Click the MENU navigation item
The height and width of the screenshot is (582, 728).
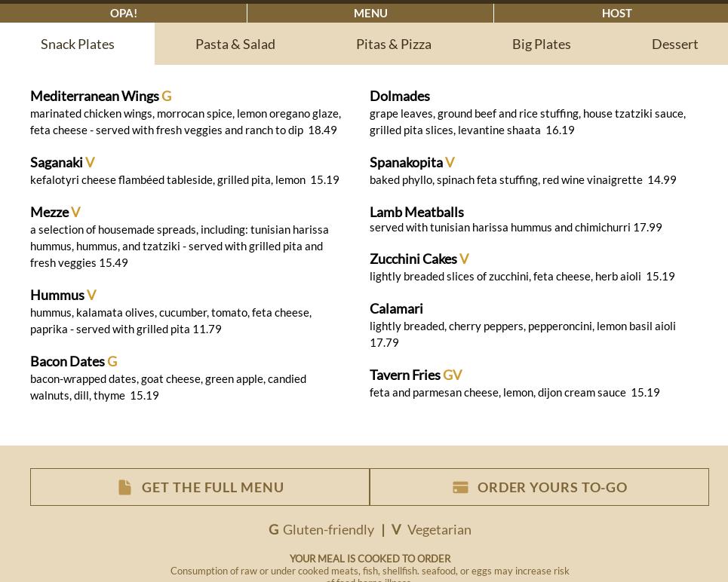pos(370,13)
